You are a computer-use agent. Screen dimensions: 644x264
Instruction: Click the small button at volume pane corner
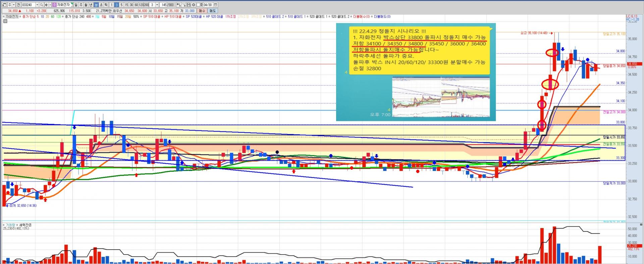pos(641,224)
